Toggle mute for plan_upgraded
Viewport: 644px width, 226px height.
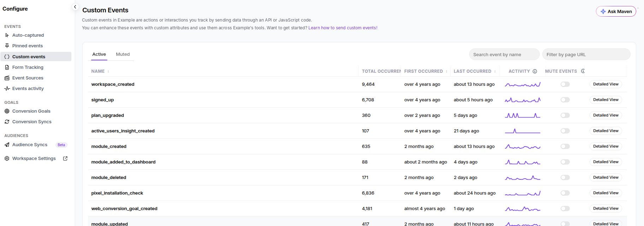(x=565, y=115)
